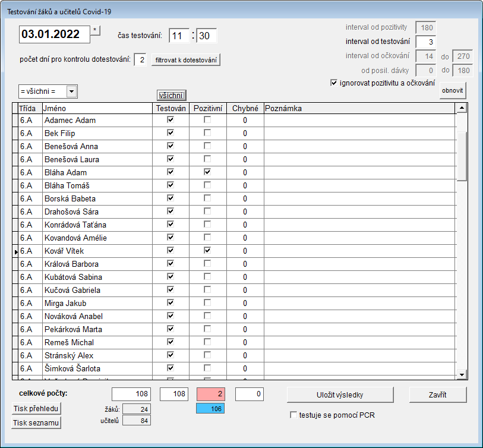Click the 'Zavřít' button
This screenshot has width=483, height=448.
[438, 395]
